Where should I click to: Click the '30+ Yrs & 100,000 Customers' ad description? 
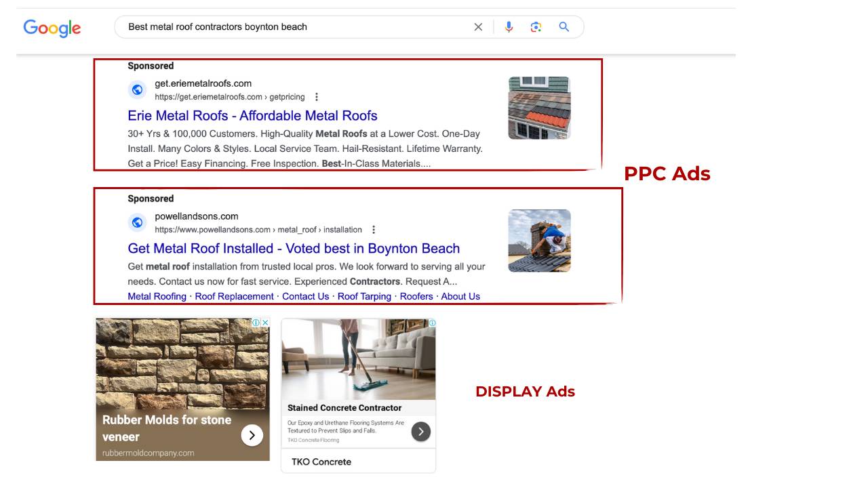[x=305, y=148]
